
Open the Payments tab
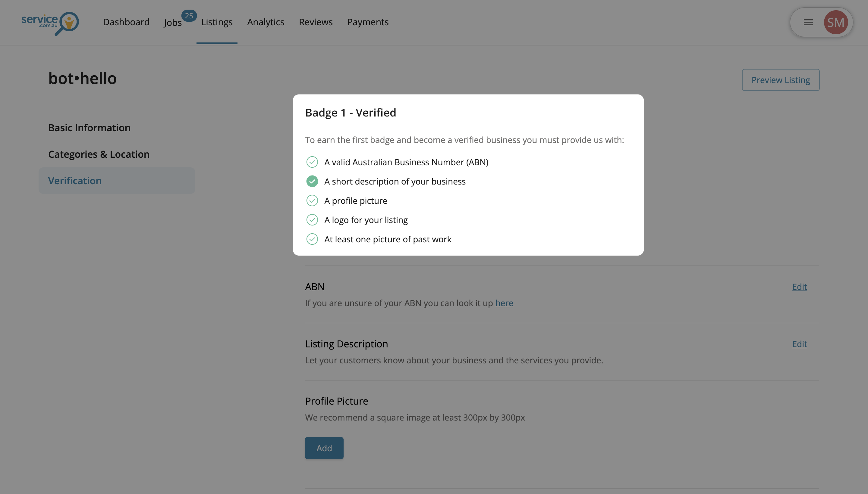coord(367,22)
